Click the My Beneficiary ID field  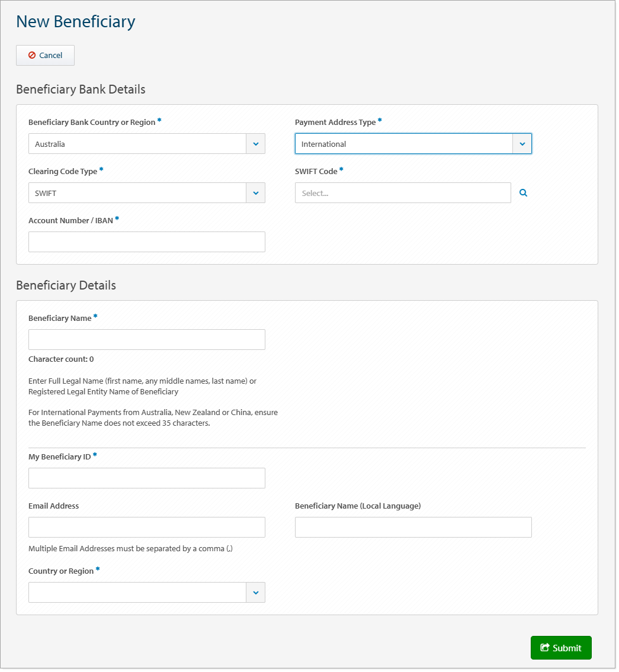point(146,478)
